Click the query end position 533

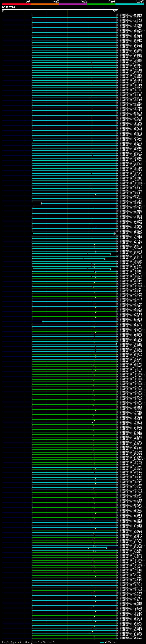point(115,11)
